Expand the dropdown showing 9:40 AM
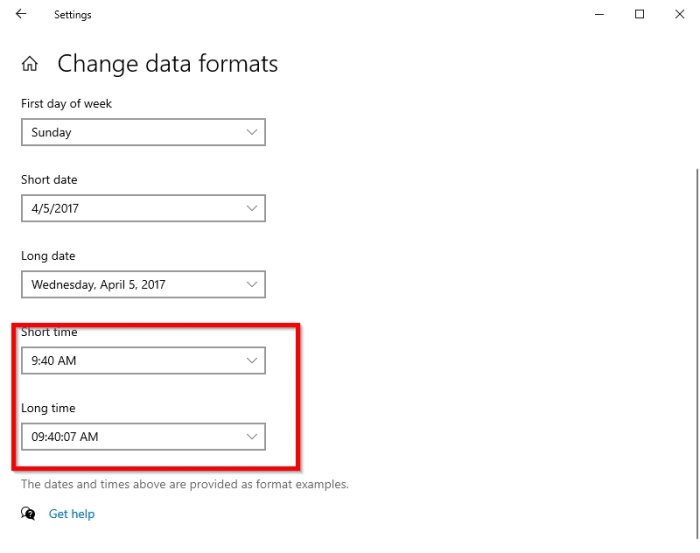The image size is (700, 553). (143, 360)
